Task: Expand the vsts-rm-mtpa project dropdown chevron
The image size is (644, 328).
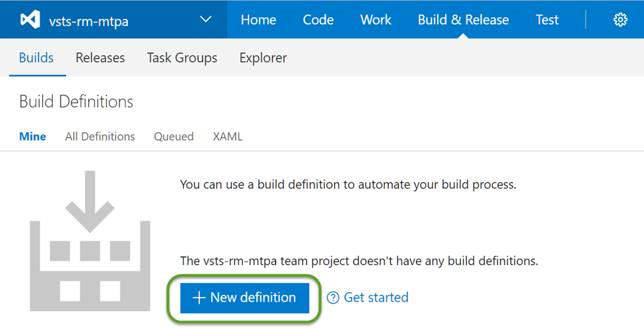Action: click(206, 20)
